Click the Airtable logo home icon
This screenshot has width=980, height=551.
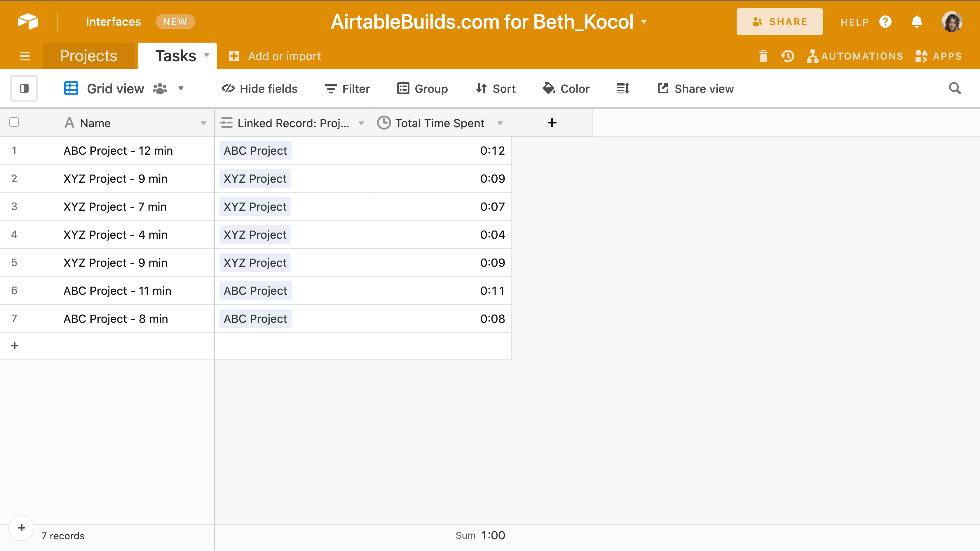coord(28,22)
